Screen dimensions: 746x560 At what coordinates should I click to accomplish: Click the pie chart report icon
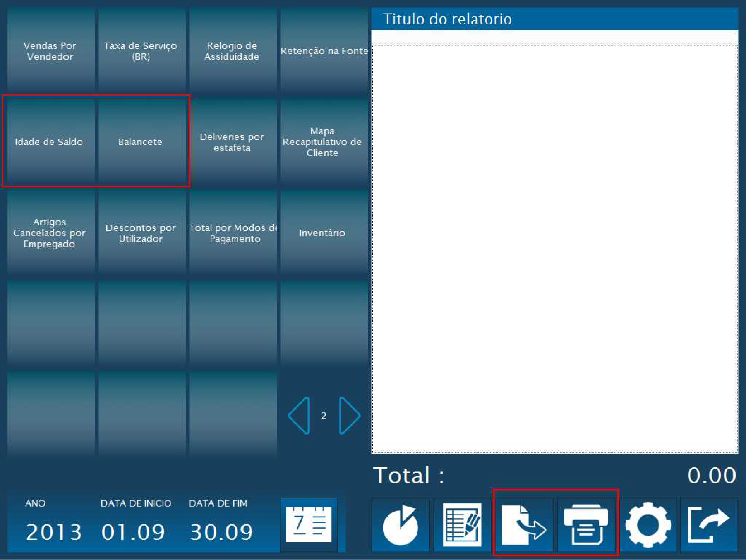[x=400, y=525]
